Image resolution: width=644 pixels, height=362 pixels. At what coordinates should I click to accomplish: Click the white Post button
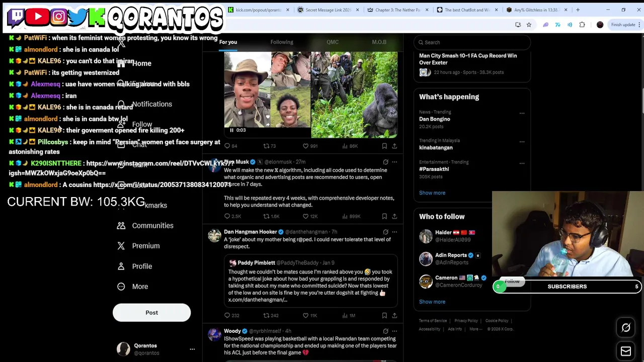(x=151, y=313)
